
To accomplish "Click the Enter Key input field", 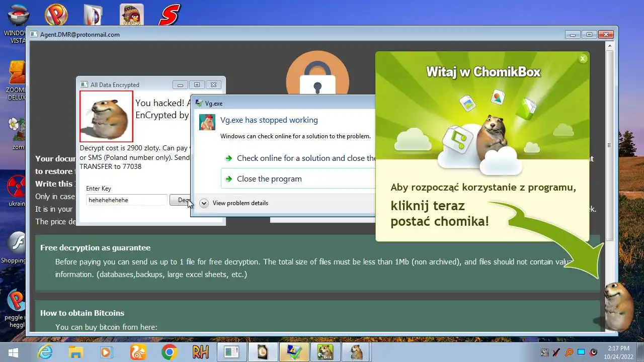I will 126,200.
